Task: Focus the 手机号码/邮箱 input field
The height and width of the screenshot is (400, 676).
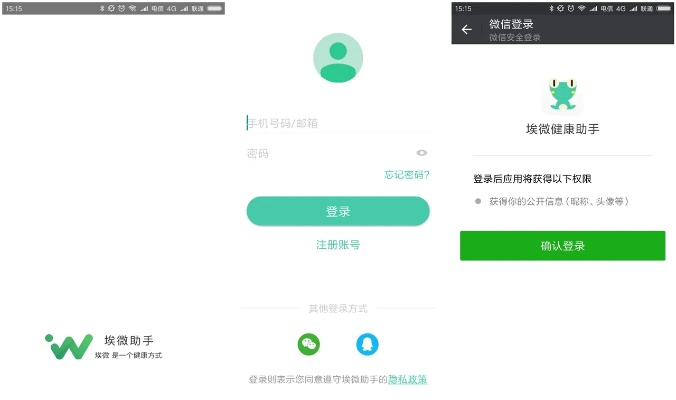Action: pos(338,123)
